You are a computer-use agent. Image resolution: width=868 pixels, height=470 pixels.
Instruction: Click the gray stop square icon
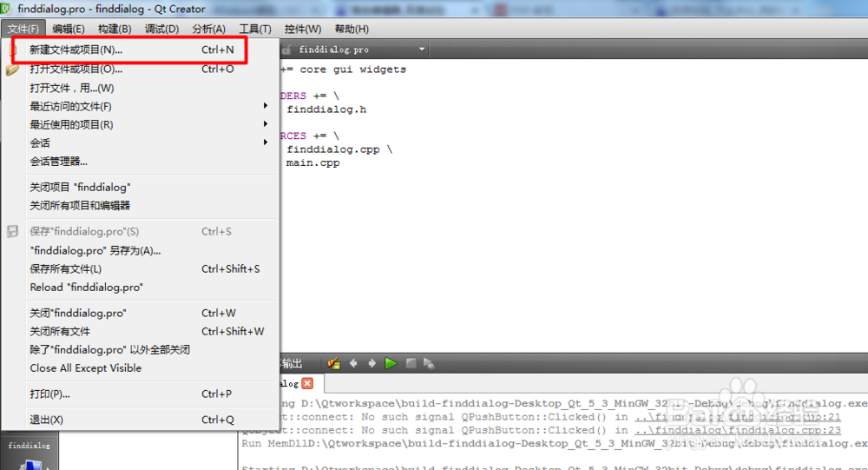[x=411, y=364]
